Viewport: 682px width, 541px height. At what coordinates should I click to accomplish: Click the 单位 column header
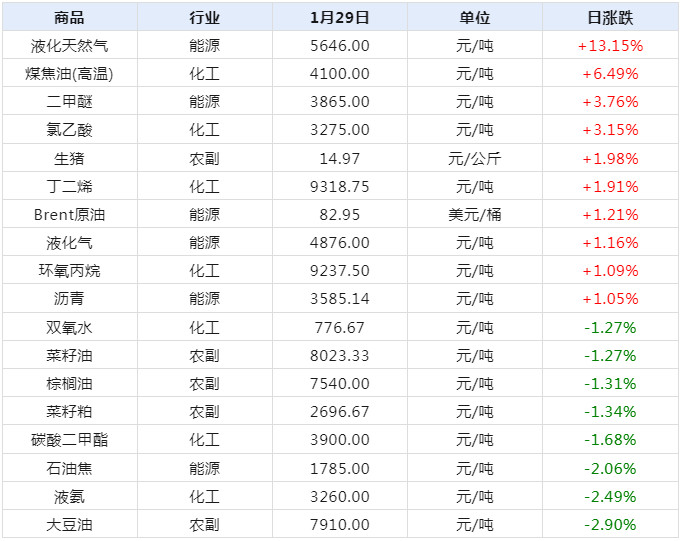pyautogui.click(x=474, y=17)
